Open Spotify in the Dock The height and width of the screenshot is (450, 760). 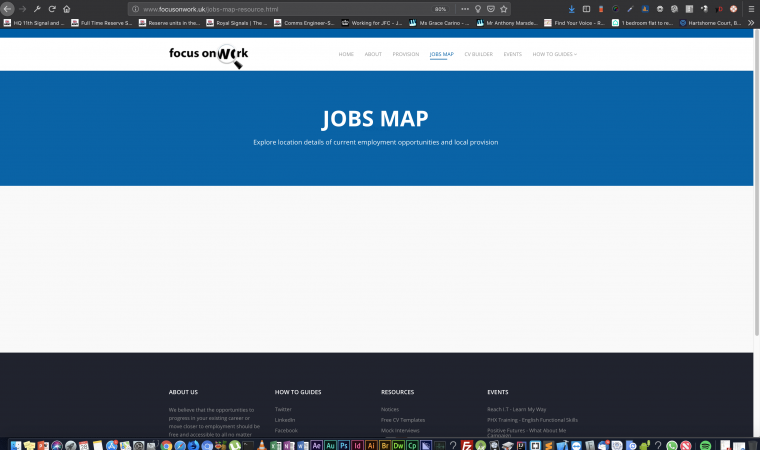pos(706,445)
